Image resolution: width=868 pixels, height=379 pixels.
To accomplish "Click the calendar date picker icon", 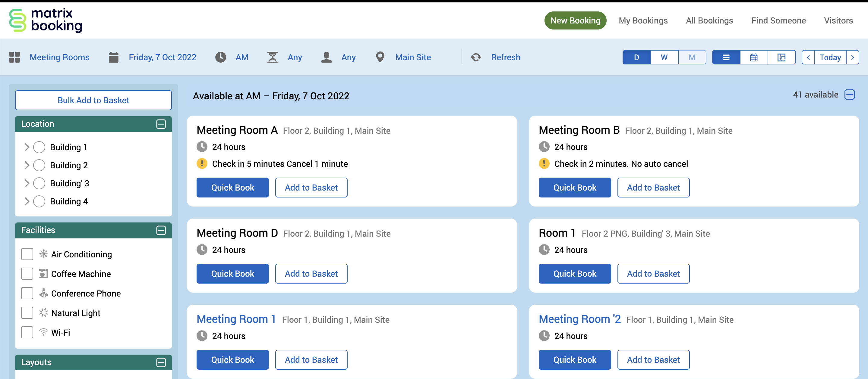I will point(114,57).
